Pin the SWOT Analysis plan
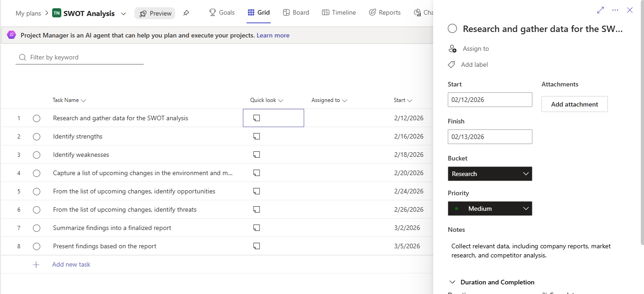Image resolution: width=644 pixels, height=294 pixels. (x=186, y=13)
